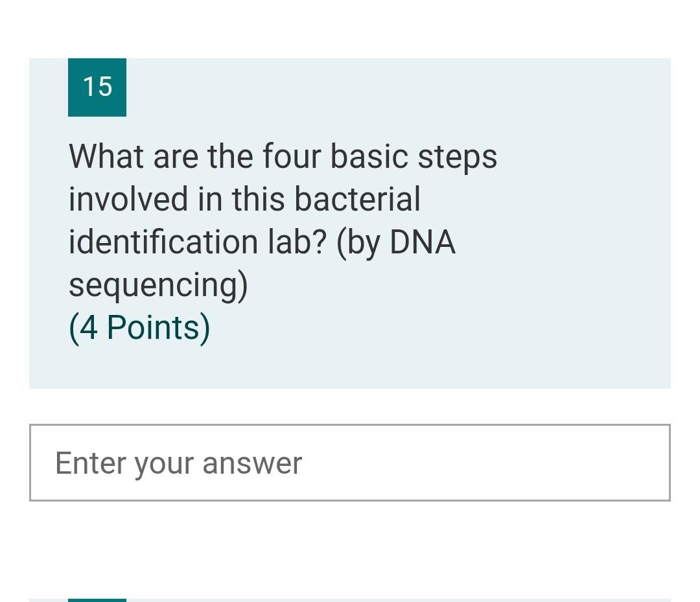Click the phrase 'bacterial identification lab' in the question
The image size is (700, 602).
tap(259, 220)
